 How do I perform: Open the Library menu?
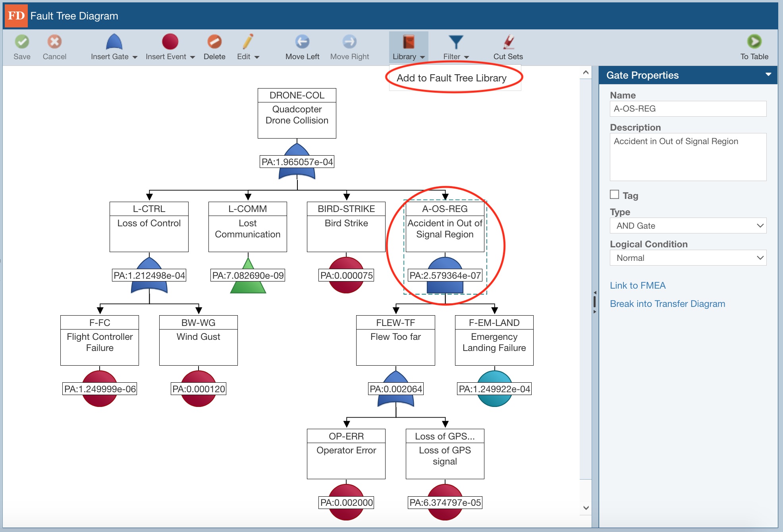(x=408, y=46)
